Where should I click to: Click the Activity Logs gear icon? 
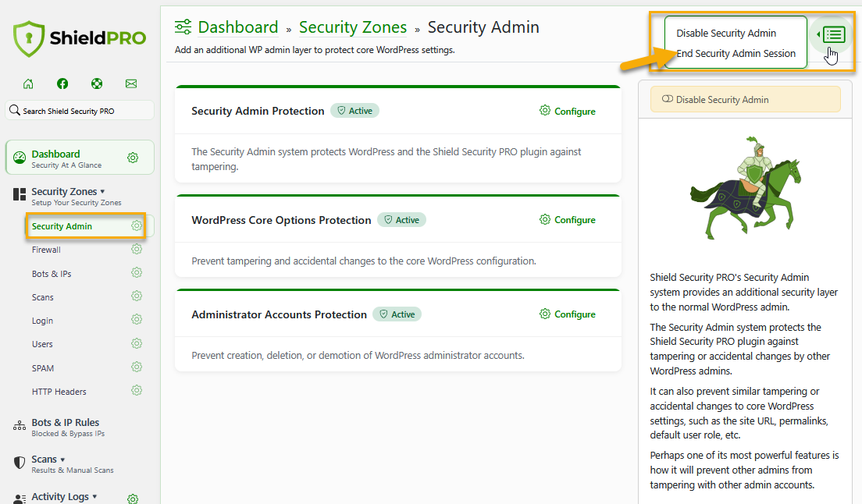133,499
